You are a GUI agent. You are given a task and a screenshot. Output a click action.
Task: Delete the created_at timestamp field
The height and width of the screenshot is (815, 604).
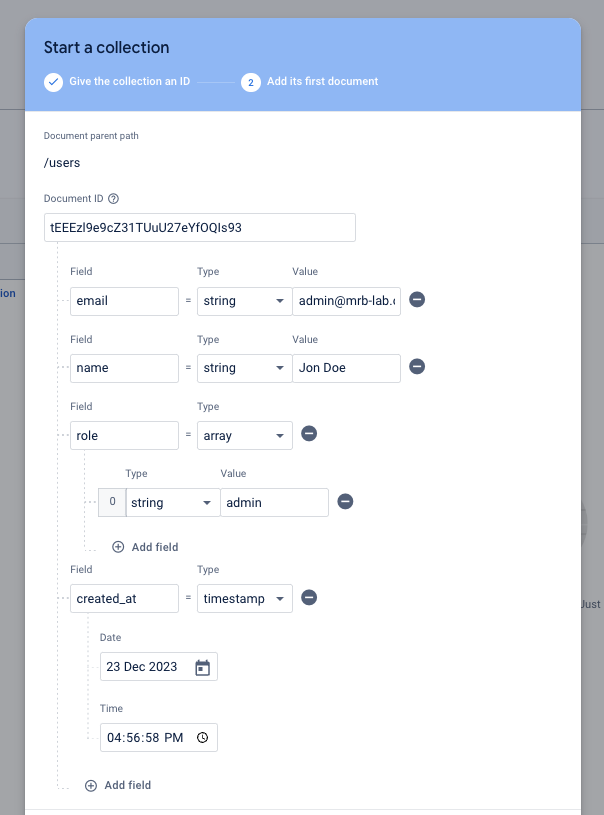[x=309, y=598]
